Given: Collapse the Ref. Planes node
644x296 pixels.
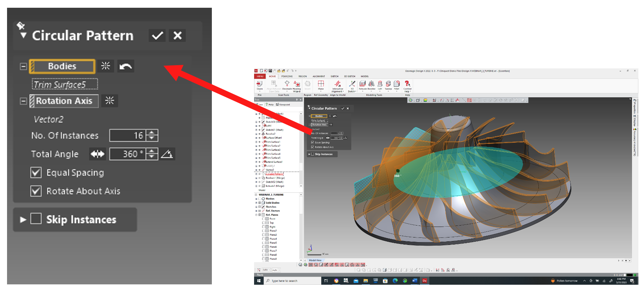Looking at the screenshot, I should [x=256, y=215].
